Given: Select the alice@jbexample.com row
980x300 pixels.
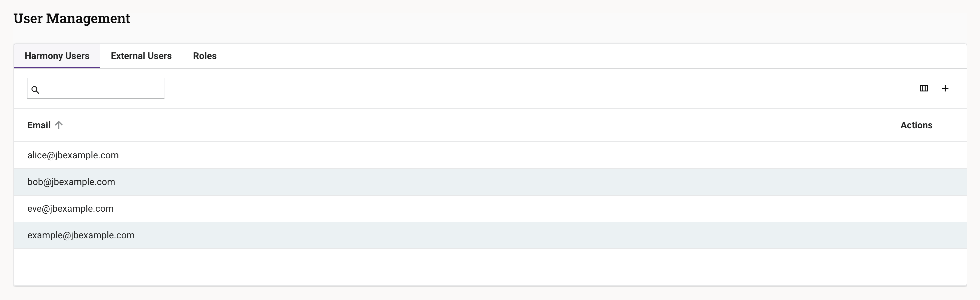Looking at the screenshot, I should 73,155.
